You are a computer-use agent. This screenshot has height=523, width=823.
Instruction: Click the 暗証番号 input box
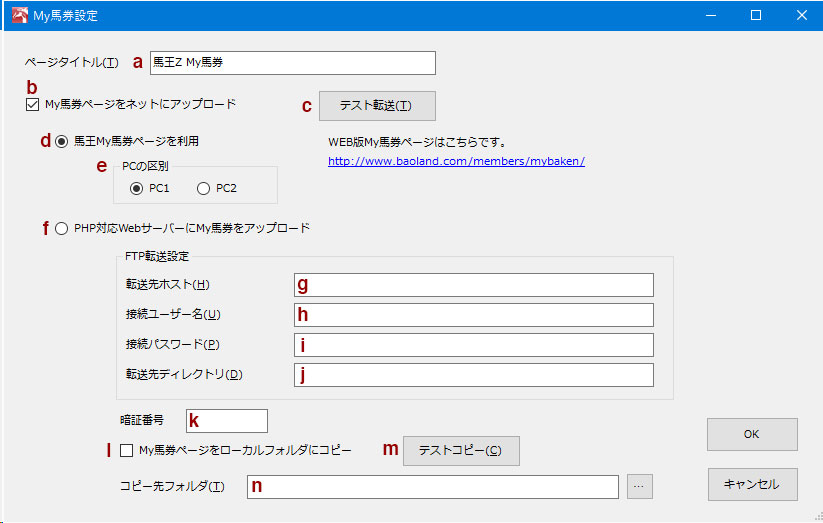(x=227, y=421)
